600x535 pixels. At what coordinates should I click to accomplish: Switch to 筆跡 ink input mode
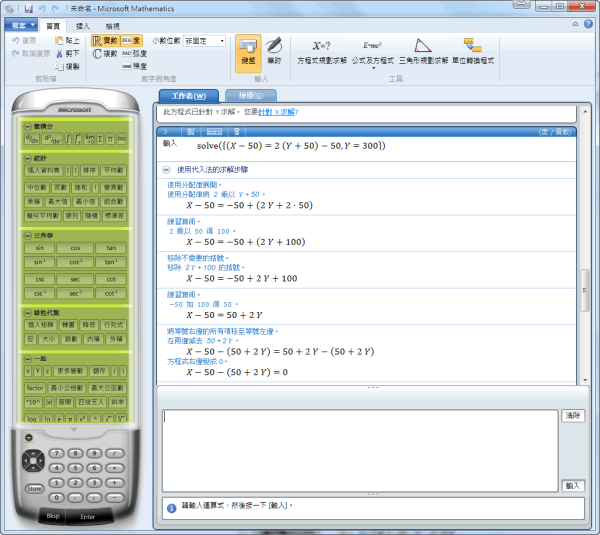click(x=273, y=50)
